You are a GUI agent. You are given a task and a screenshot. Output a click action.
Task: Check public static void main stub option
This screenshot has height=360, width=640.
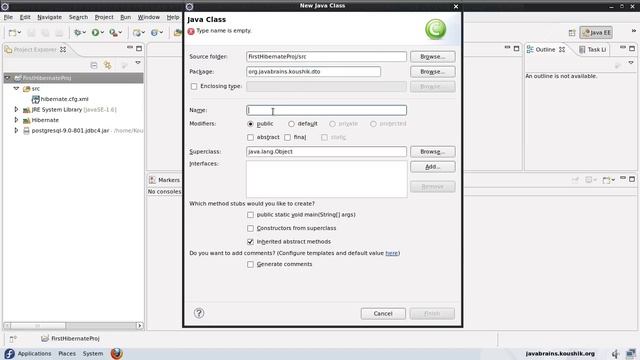tap(250, 215)
